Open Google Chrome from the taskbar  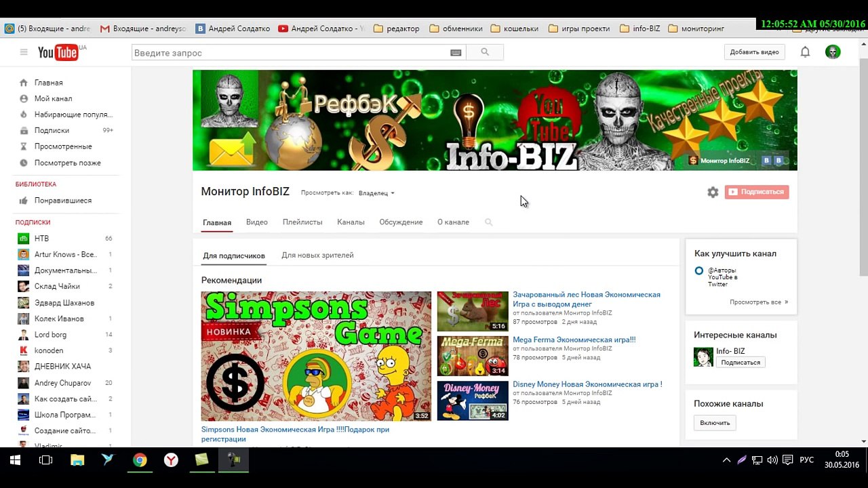point(140,460)
